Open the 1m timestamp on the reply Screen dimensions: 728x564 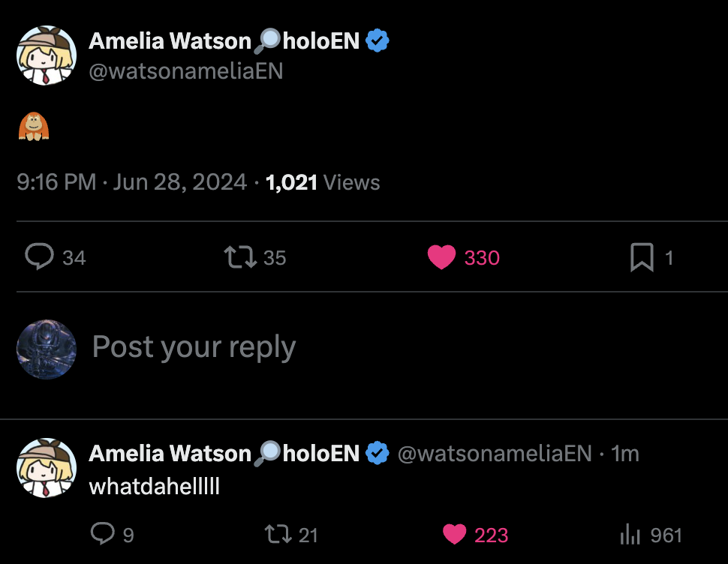click(x=624, y=454)
